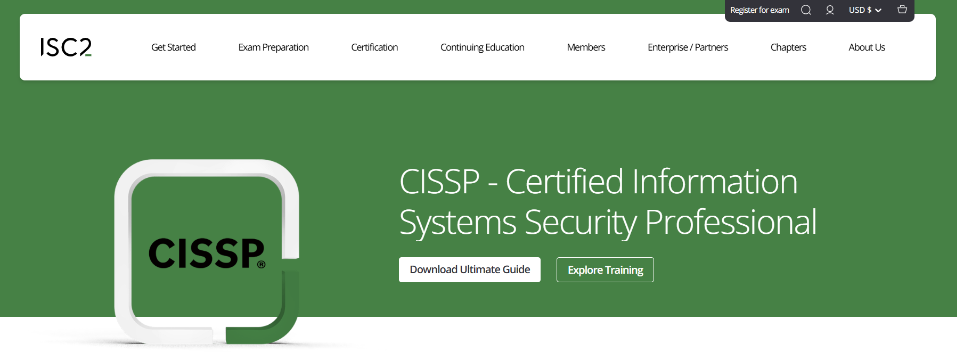Click the CISSP badge image

coord(207,252)
